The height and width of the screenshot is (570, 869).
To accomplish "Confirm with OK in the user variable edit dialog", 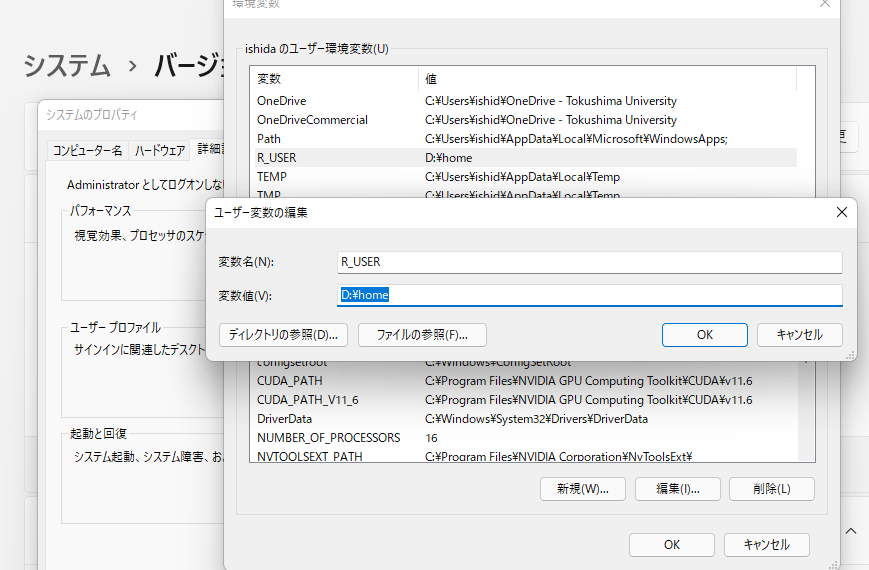I will (x=704, y=335).
